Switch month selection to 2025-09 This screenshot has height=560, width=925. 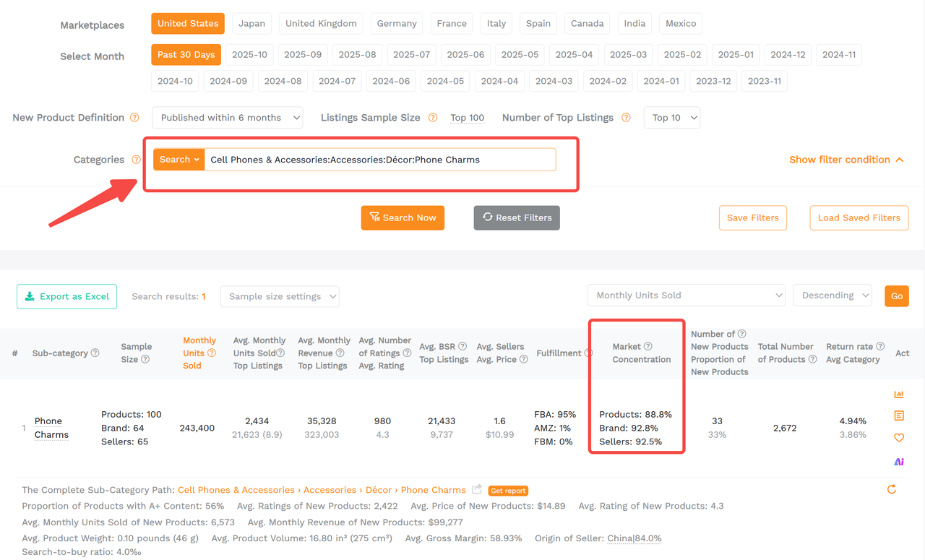click(303, 54)
